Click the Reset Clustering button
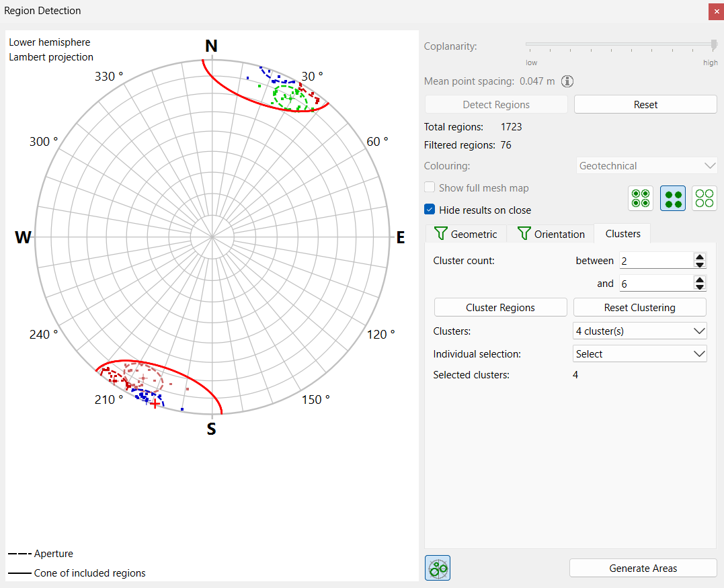The height and width of the screenshot is (588, 724). click(639, 307)
